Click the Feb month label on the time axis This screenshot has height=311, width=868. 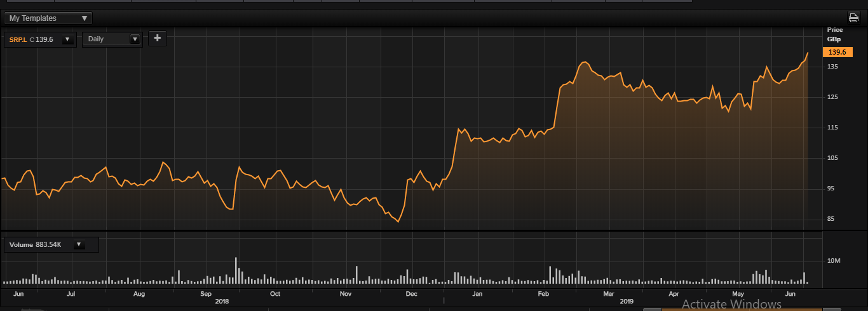click(543, 294)
